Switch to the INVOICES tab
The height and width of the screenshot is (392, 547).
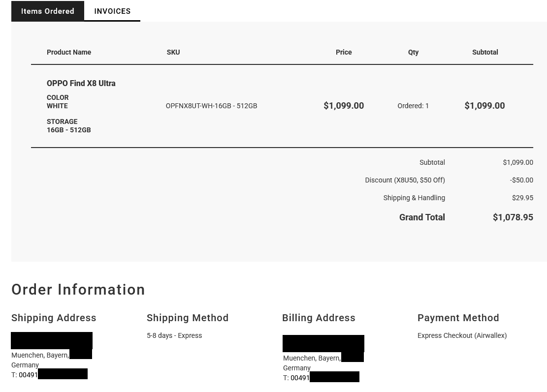[x=112, y=11]
